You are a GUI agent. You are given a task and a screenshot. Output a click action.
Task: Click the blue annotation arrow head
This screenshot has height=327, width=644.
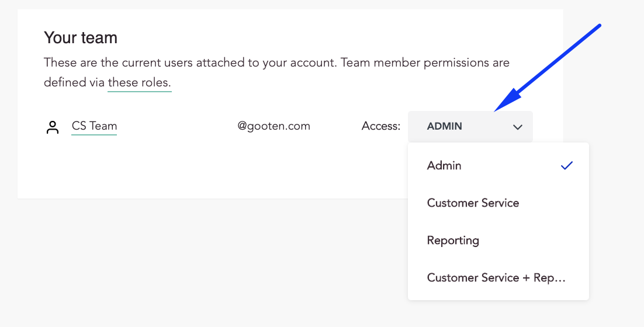[501, 103]
